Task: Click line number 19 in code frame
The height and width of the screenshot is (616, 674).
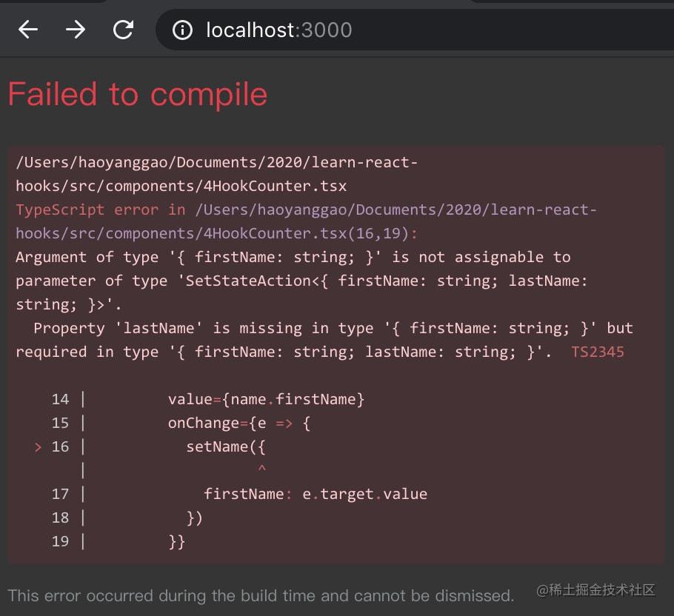Action: point(60,541)
